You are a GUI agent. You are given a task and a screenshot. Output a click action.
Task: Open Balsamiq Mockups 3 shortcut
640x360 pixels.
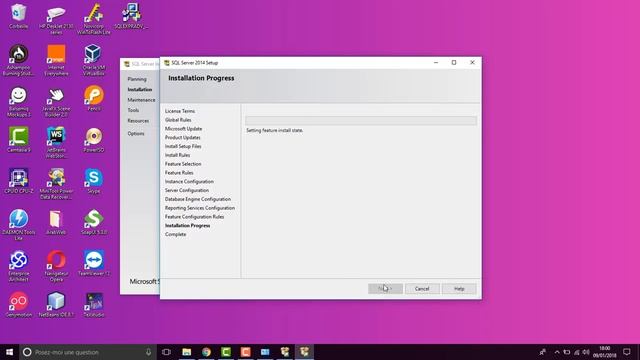pos(18,102)
